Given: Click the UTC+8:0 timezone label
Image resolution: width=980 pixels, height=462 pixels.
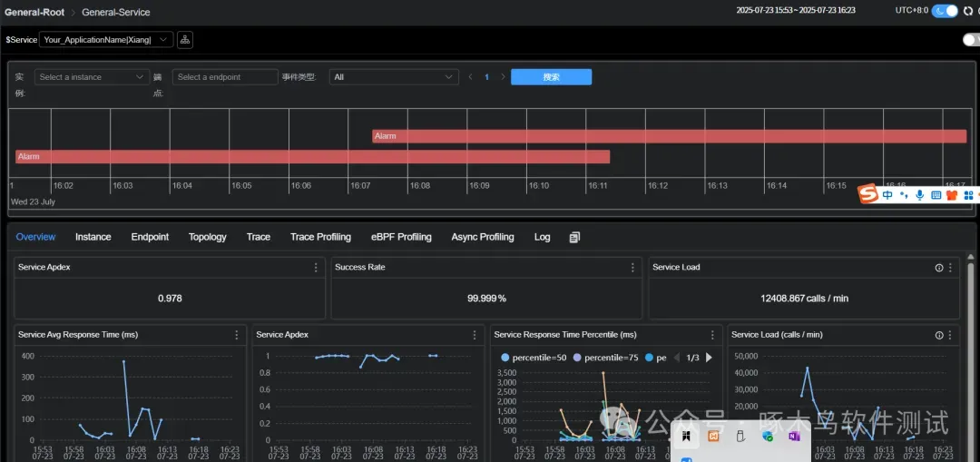Looking at the screenshot, I should (911, 10).
